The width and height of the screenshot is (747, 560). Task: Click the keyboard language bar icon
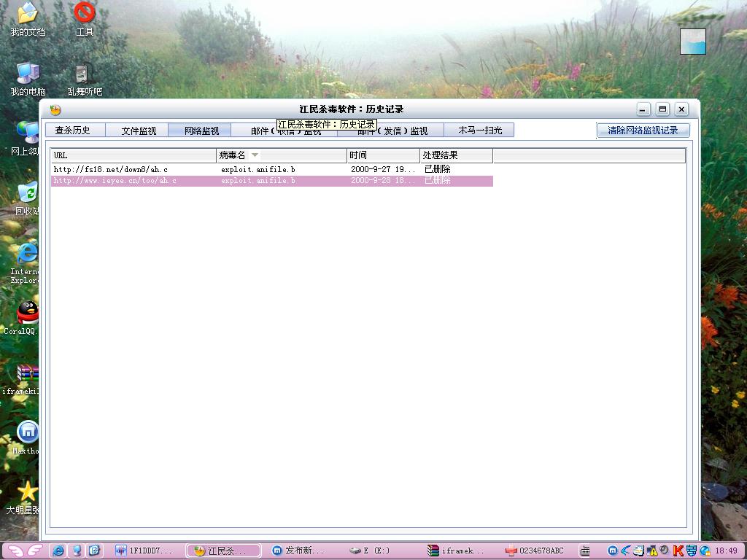pyautogui.click(x=586, y=551)
